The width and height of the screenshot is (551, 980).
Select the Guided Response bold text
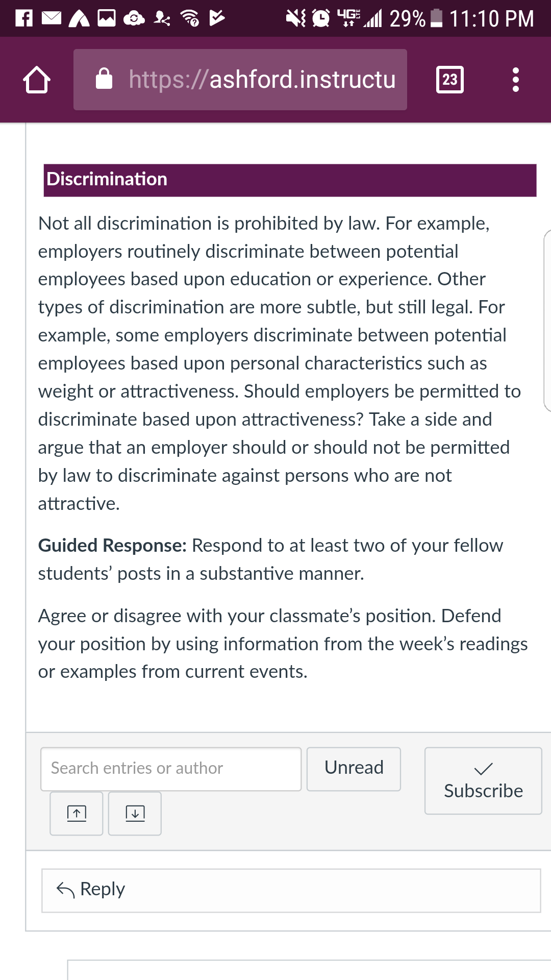(113, 545)
